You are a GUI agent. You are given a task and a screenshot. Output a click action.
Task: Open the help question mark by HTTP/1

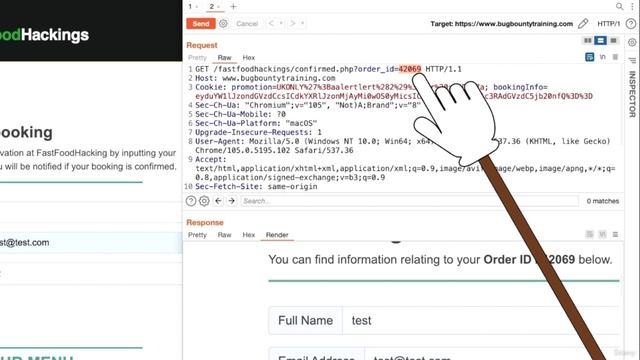(x=631, y=24)
